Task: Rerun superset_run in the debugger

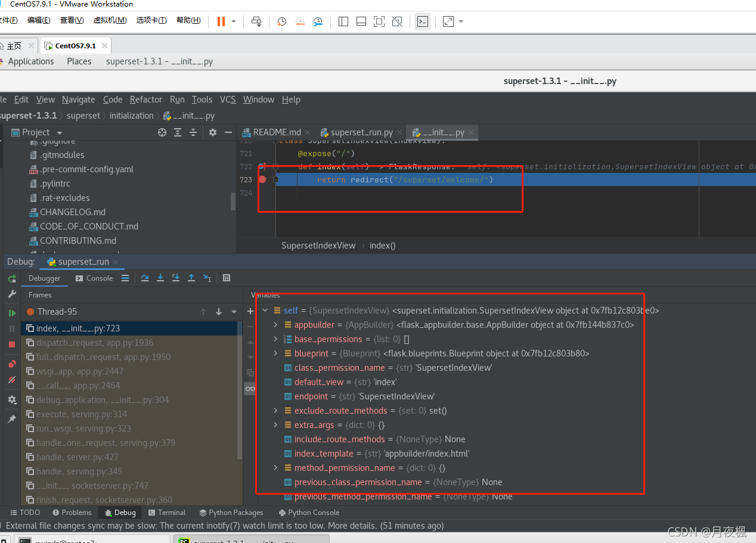Action: (x=12, y=278)
